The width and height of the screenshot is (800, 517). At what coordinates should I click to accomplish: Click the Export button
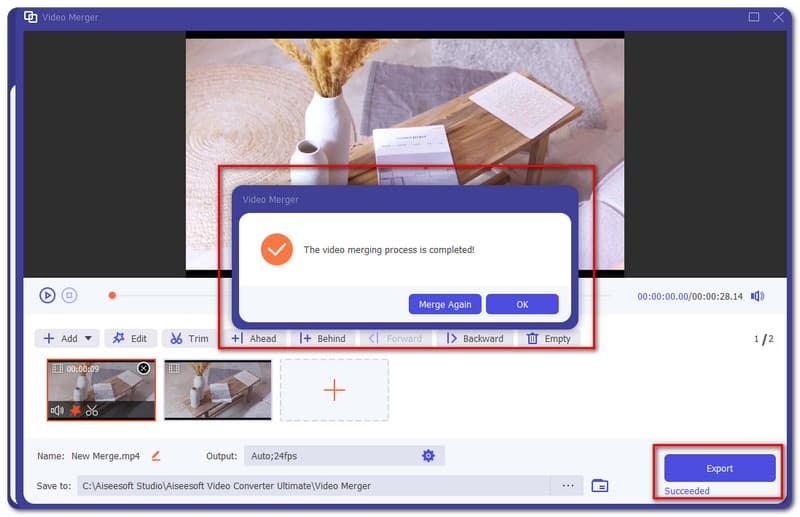coord(719,468)
